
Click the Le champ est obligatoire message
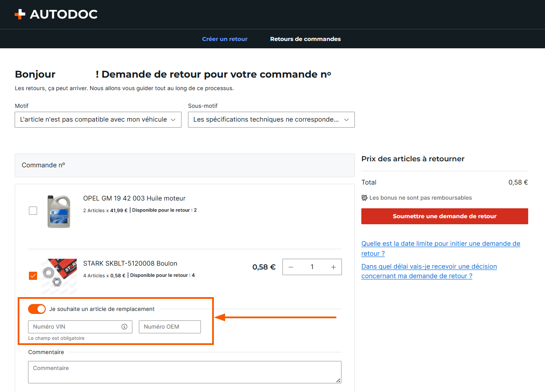click(x=56, y=338)
